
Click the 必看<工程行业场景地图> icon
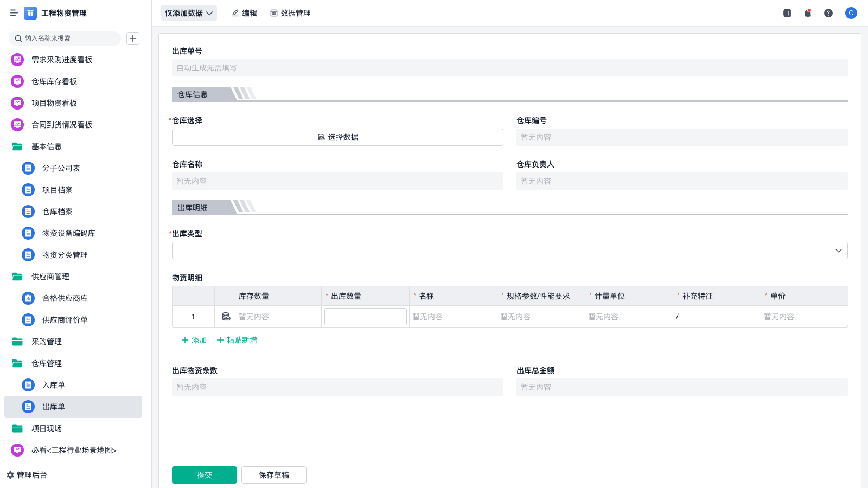pyautogui.click(x=17, y=450)
